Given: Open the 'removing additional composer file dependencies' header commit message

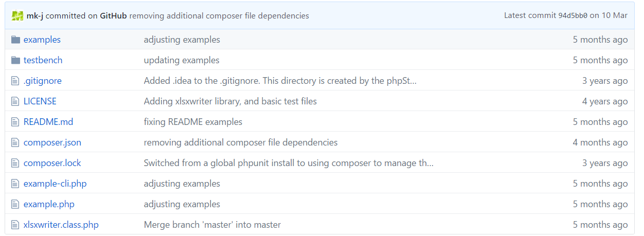Looking at the screenshot, I should click(219, 15).
